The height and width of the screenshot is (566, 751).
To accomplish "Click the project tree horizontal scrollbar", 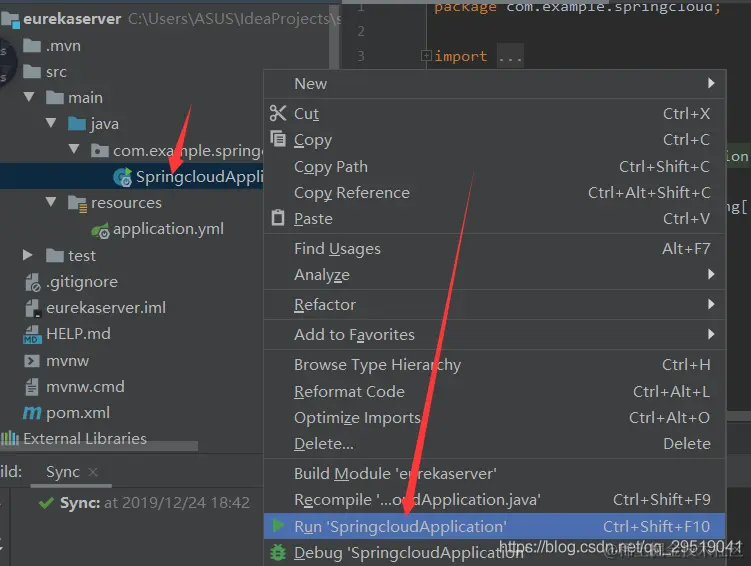I will [99, 446].
